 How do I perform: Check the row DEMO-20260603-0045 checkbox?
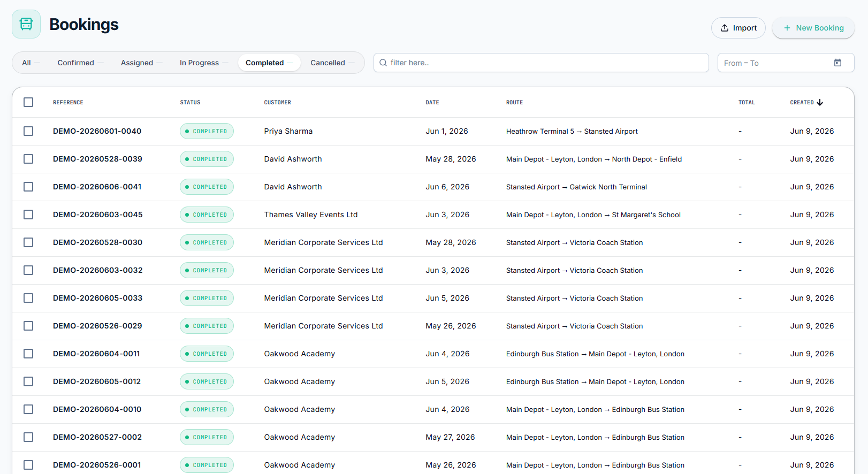coord(28,215)
